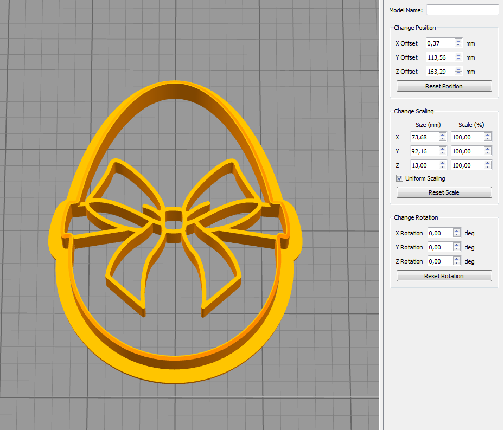Decrease Y Offset with down arrow
Viewport: 504px width, 430px height.
(458, 60)
